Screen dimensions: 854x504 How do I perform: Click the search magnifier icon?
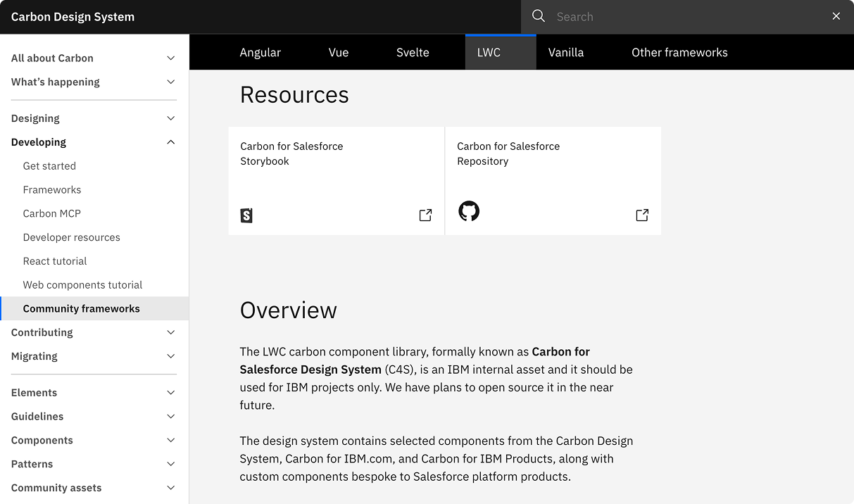[x=539, y=16]
